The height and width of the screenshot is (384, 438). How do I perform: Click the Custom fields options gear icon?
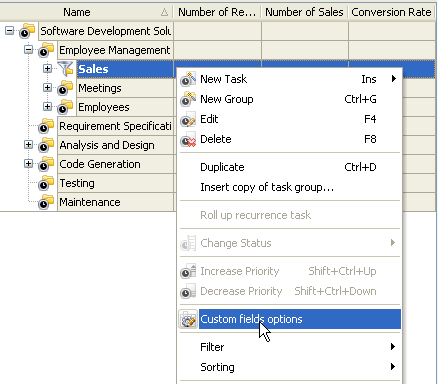(188, 319)
